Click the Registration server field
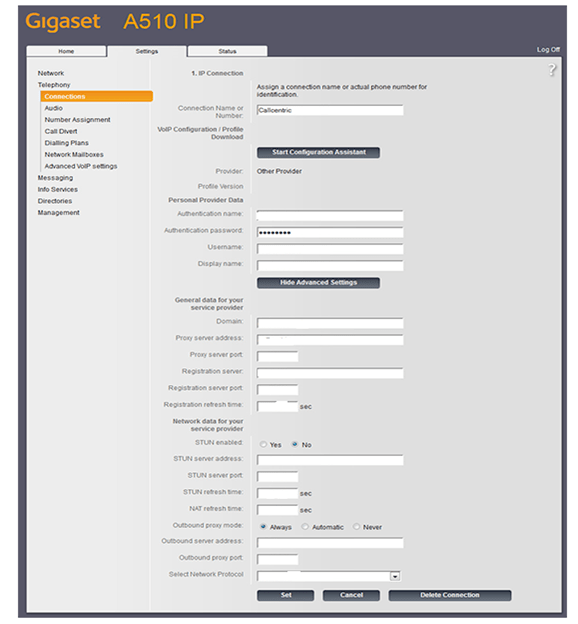This screenshot has height=624, width=578. pyautogui.click(x=330, y=373)
